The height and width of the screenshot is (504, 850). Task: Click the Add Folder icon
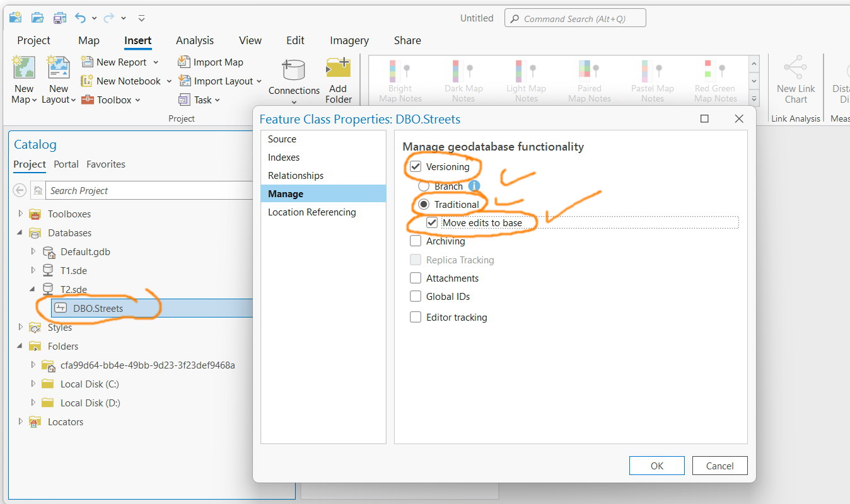click(338, 68)
